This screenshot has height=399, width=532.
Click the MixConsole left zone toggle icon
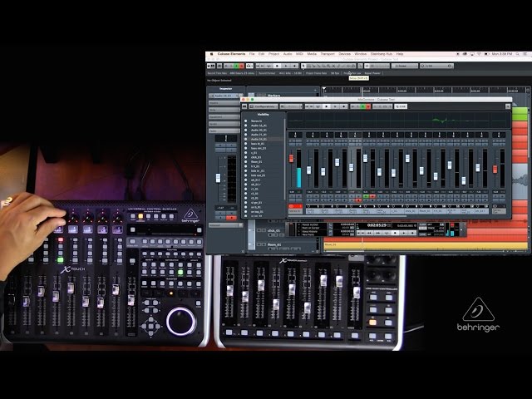pyautogui.click(x=244, y=106)
